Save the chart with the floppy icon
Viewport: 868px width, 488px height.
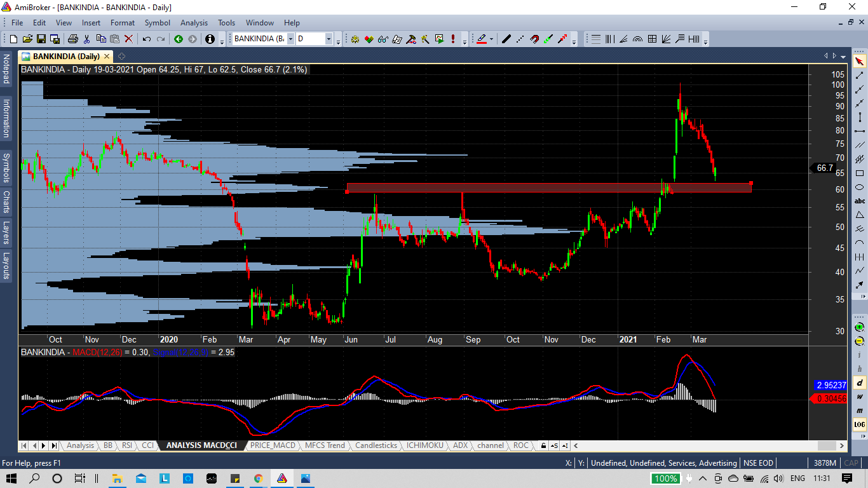(x=41, y=39)
